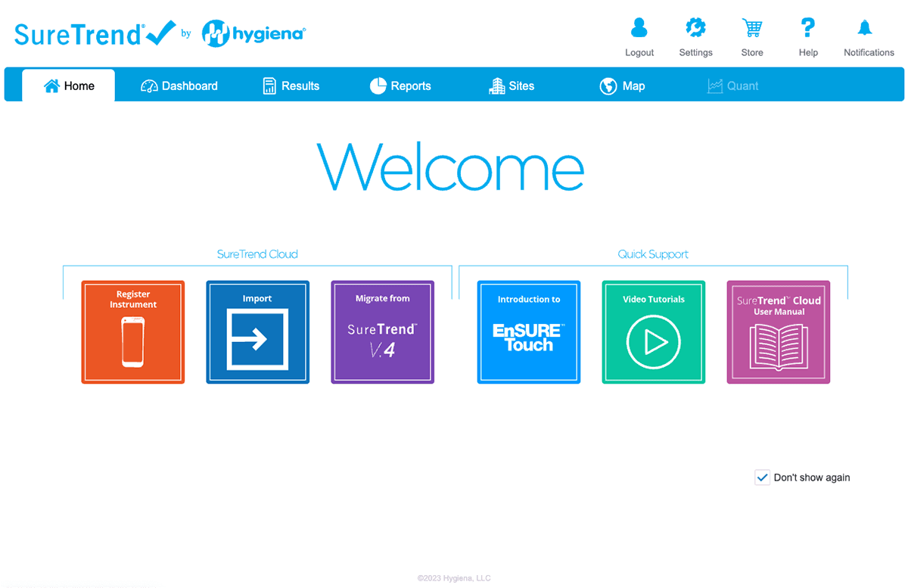
Task: Open the Video Tutorials tile
Action: 654,332
